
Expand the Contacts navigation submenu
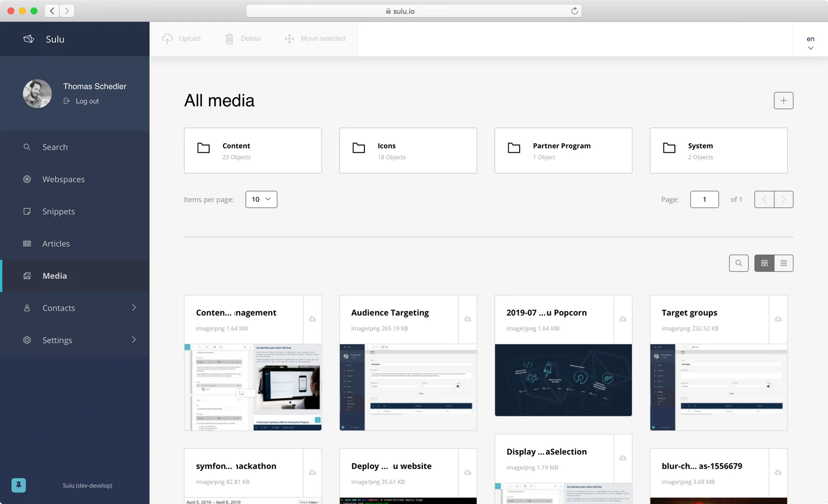[134, 308]
